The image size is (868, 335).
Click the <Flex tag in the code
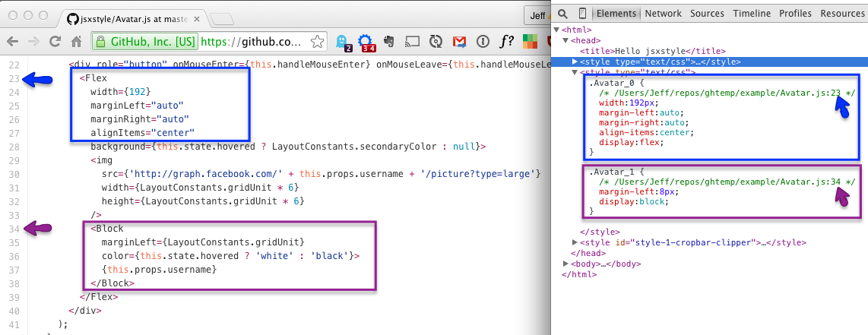(x=93, y=78)
